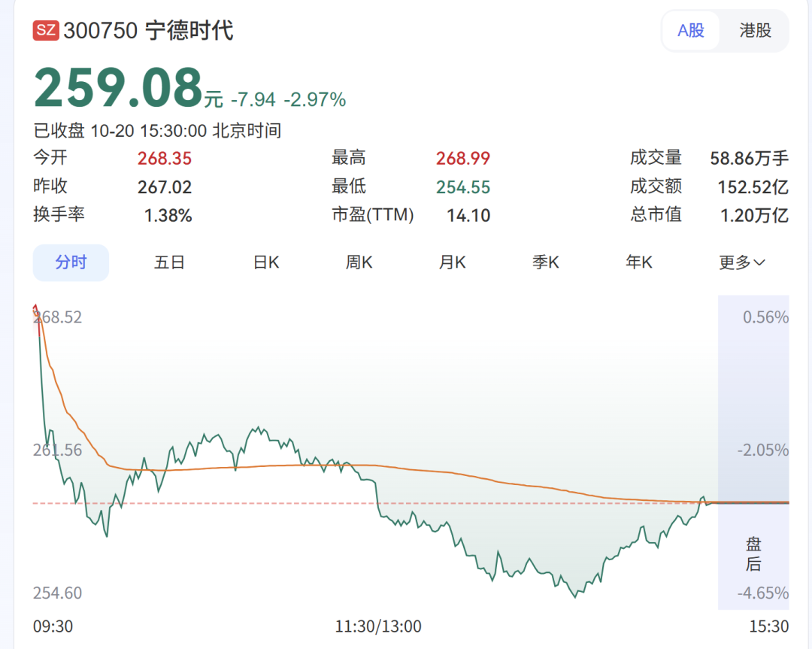Screen dimensions: 812x649
Task: Click the 11:30/13:00 time label
Action: (378, 626)
